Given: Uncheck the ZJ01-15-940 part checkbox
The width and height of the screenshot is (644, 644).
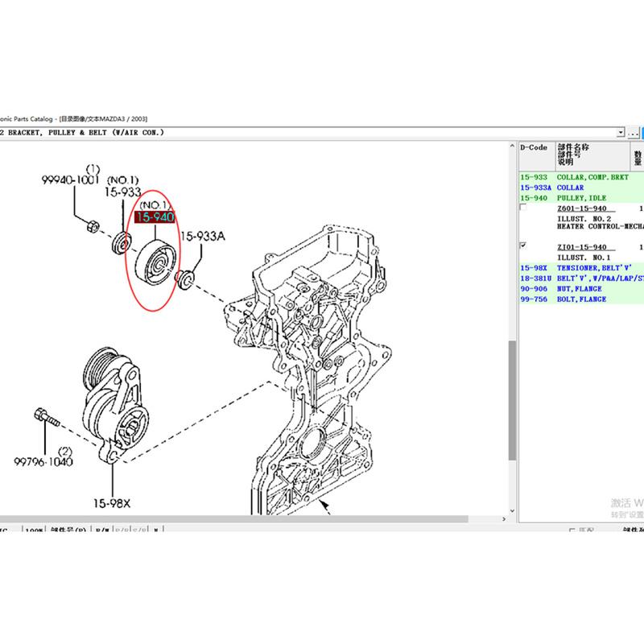Looking at the screenshot, I should click(523, 246).
